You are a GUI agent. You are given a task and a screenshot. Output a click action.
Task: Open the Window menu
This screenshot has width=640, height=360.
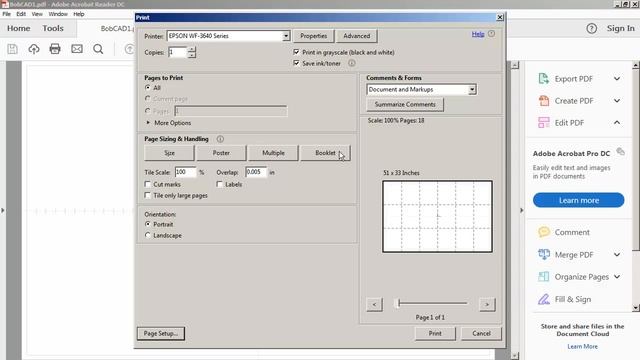point(58,14)
